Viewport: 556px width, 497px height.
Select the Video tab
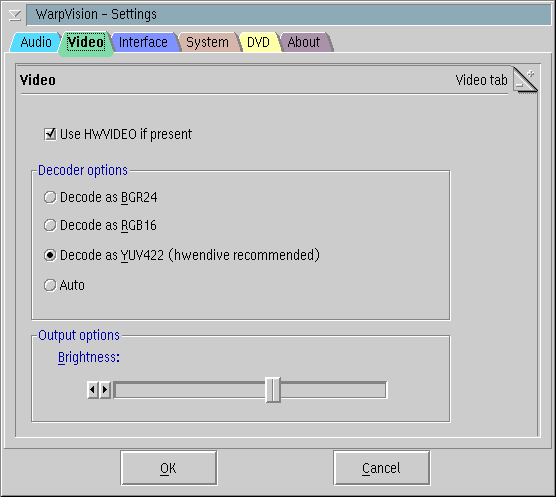pyautogui.click(x=85, y=43)
